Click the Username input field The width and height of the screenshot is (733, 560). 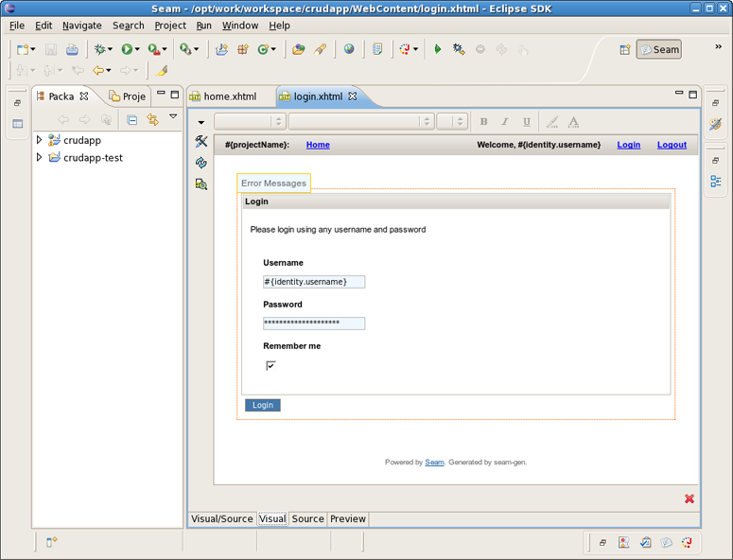point(314,282)
